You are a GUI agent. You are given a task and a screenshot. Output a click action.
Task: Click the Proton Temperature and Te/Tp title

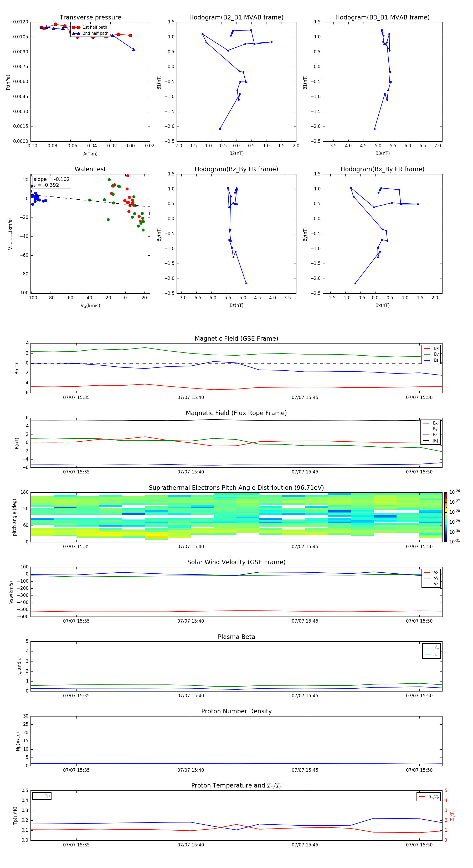click(x=236, y=786)
